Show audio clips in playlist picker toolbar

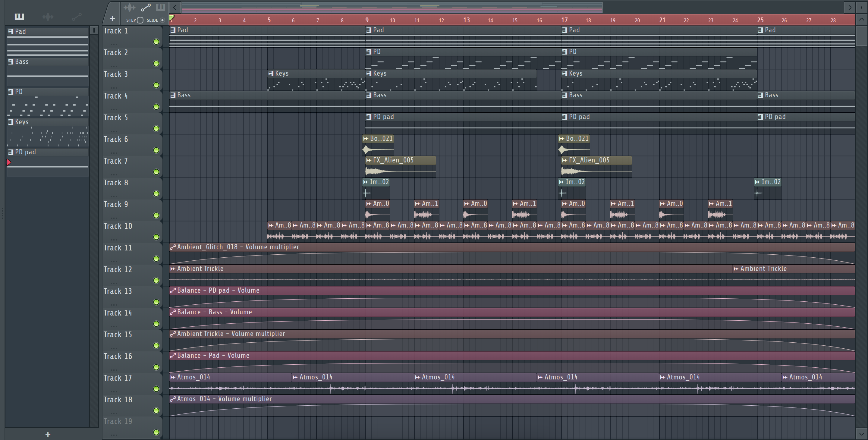coord(129,8)
